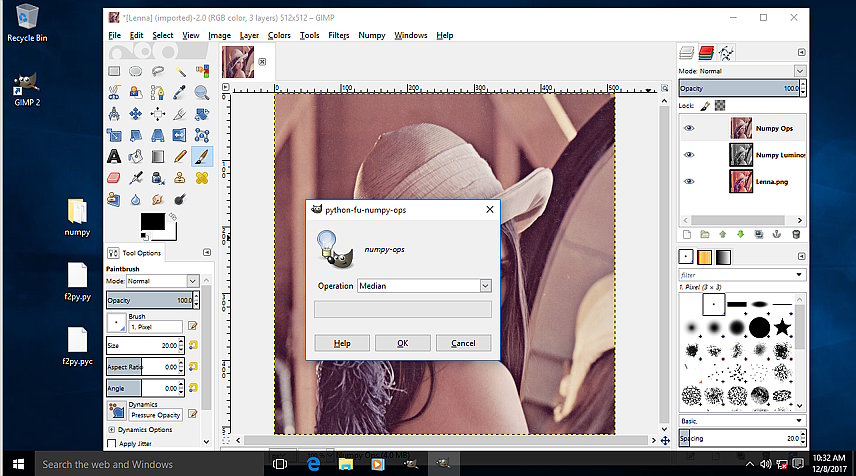Select the Numpy Ops layer row
Viewport: 856px width, 476px height.
[x=742, y=128]
